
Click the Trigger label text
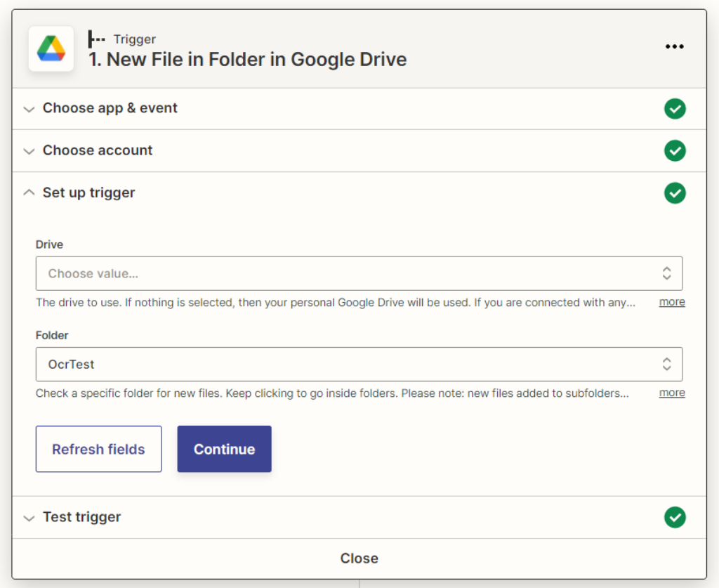135,39
